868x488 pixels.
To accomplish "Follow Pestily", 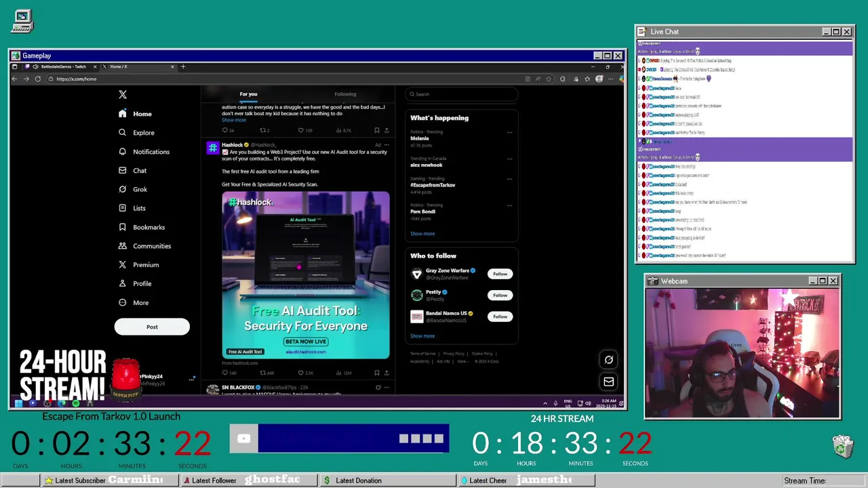I will pyautogui.click(x=500, y=296).
